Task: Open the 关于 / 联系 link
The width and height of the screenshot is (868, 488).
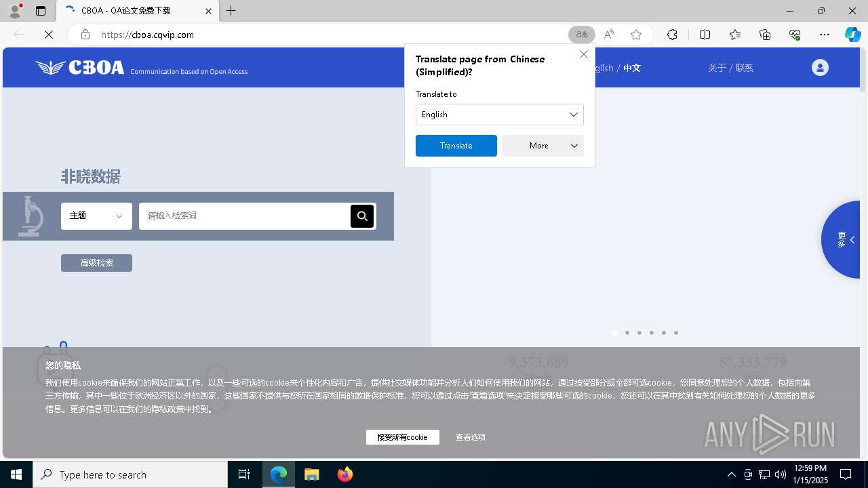Action: [730, 68]
